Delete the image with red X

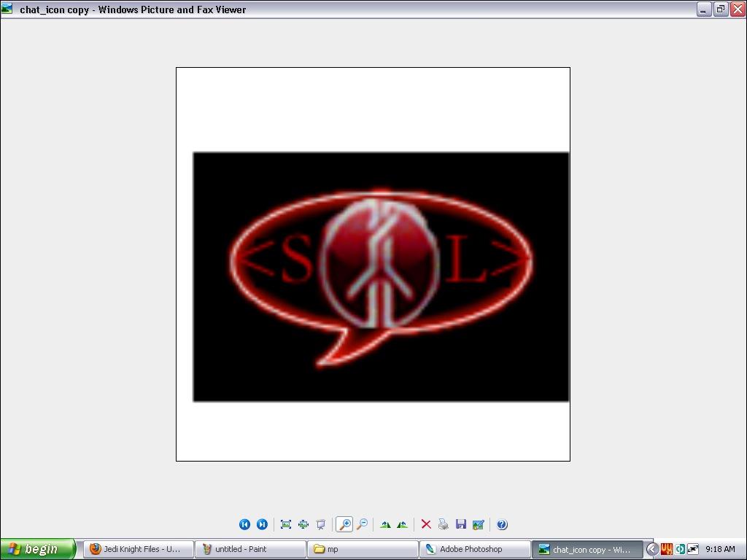click(426, 524)
